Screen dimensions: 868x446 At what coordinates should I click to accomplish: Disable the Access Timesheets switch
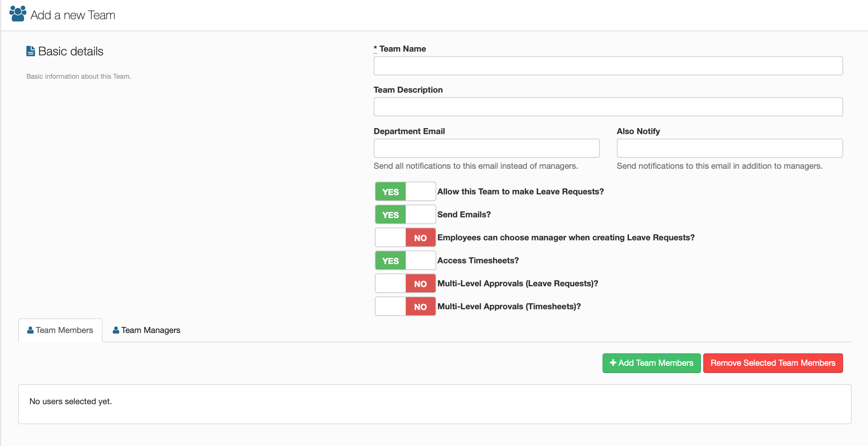(405, 261)
